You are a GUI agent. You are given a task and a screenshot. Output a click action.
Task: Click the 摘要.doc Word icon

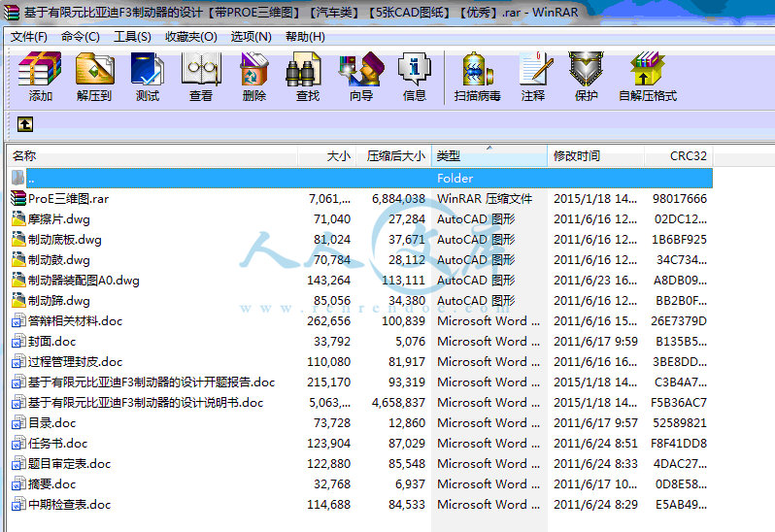click(18, 483)
